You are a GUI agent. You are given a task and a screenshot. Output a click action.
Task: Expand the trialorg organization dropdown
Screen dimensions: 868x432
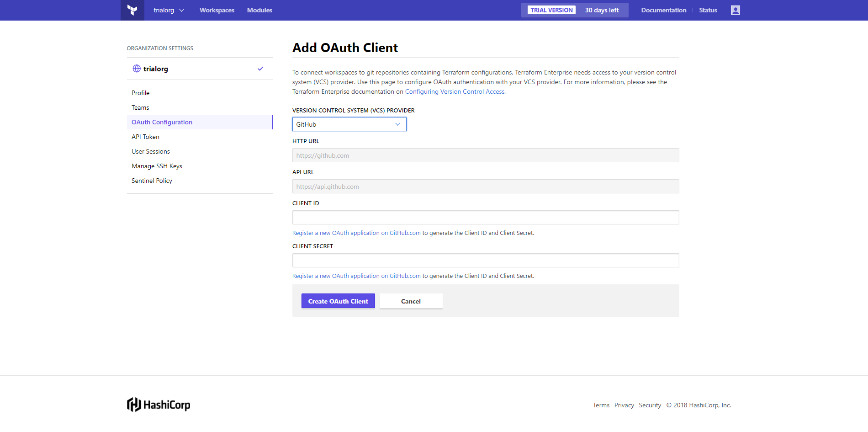169,10
